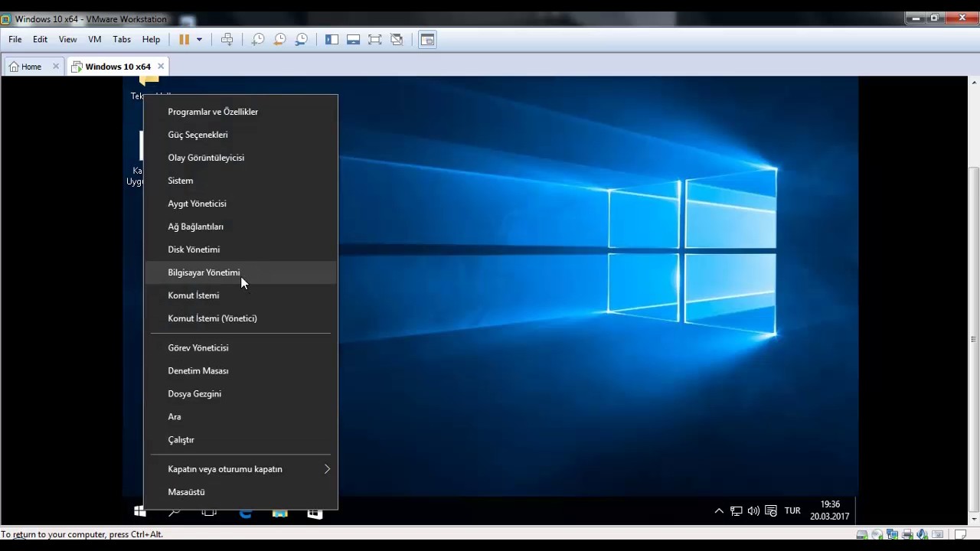Expand Kapatın veya oturumu kapatın submenu
Screen dimensions: 980x551
pyautogui.click(x=240, y=469)
